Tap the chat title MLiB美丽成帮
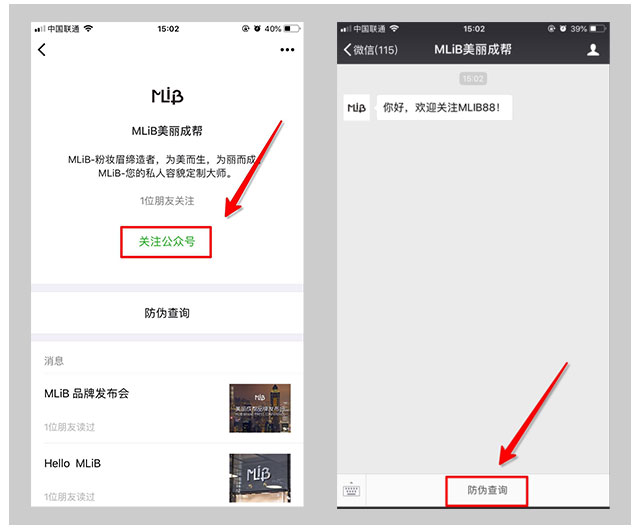The image size is (640, 530). coord(473,50)
